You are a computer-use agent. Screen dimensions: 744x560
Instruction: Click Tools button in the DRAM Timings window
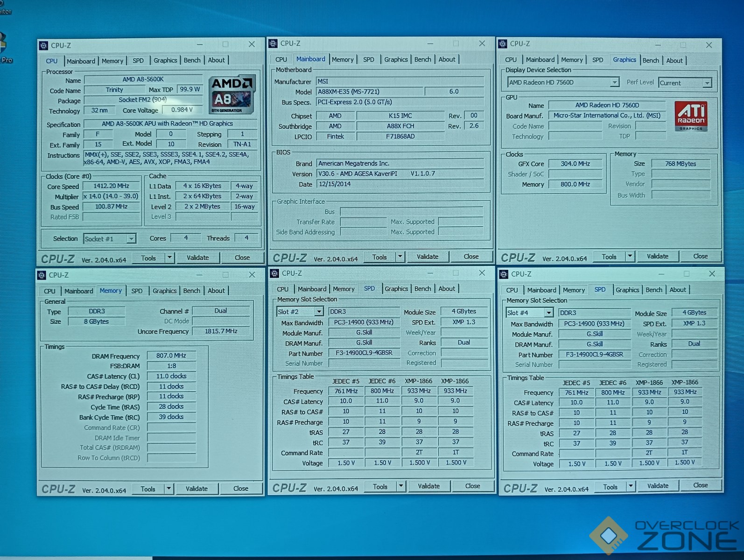coord(148,489)
